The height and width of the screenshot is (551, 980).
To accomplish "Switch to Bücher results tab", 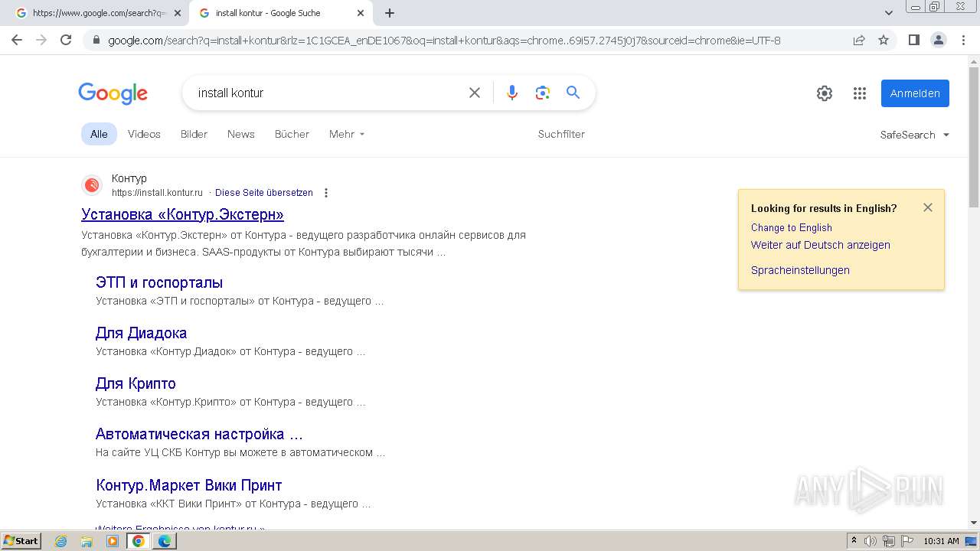I will point(292,134).
